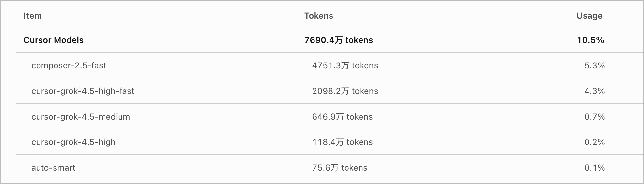Click the 10.5% total usage value

tap(590, 40)
